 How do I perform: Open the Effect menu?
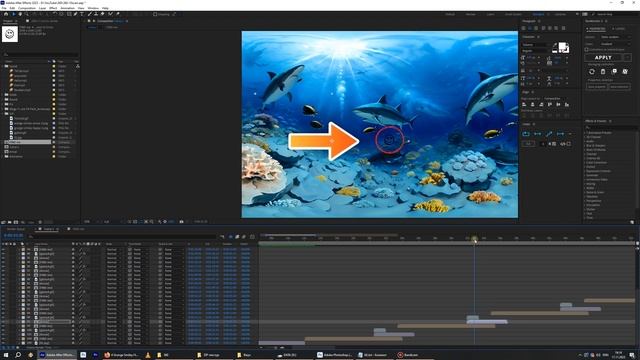pos(53,8)
